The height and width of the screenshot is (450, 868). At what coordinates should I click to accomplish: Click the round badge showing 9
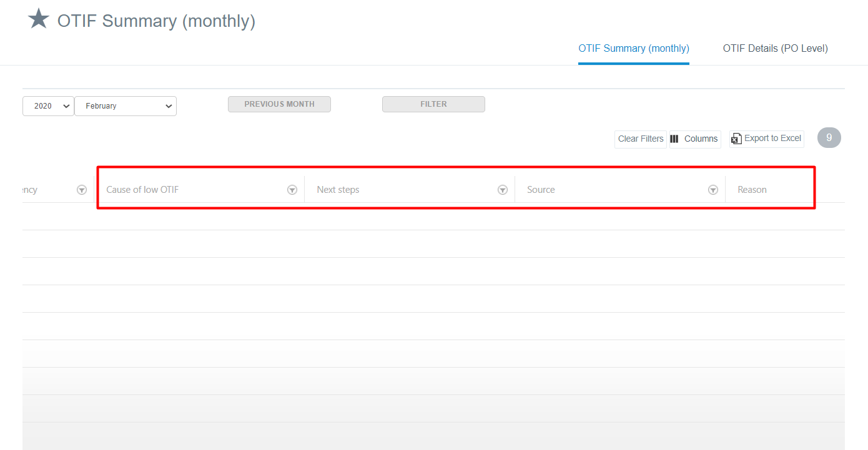829,138
